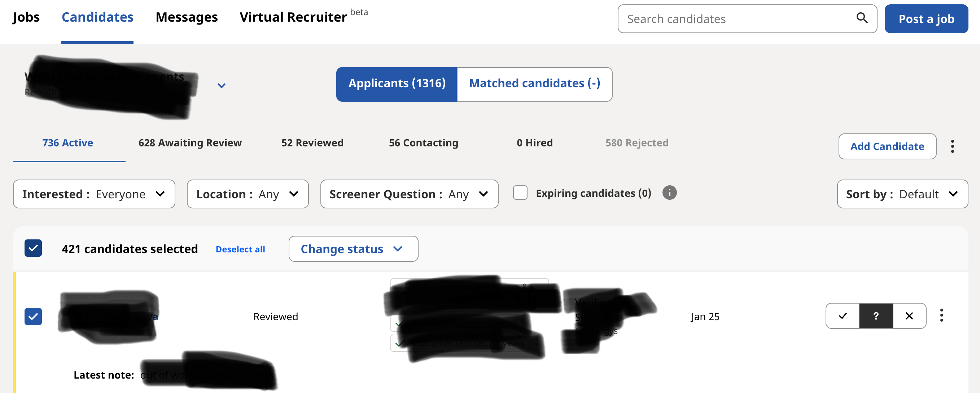The width and height of the screenshot is (980, 393).
Task: Open the Sort by Default dropdown
Action: pyautogui.click(x=902, y=194)
